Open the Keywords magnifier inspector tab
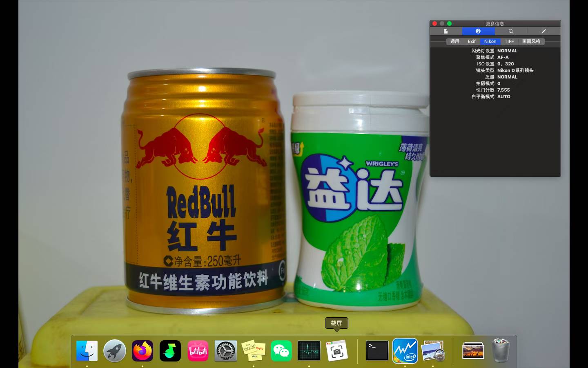 [511, 31]
